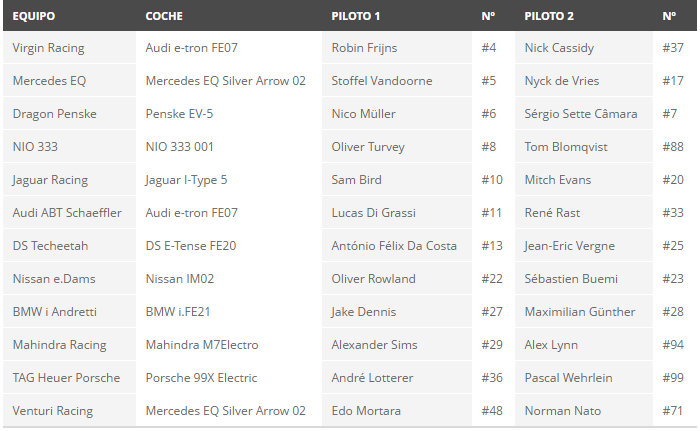Select the Mercedes EQ team cell

(x=49, y=81)
